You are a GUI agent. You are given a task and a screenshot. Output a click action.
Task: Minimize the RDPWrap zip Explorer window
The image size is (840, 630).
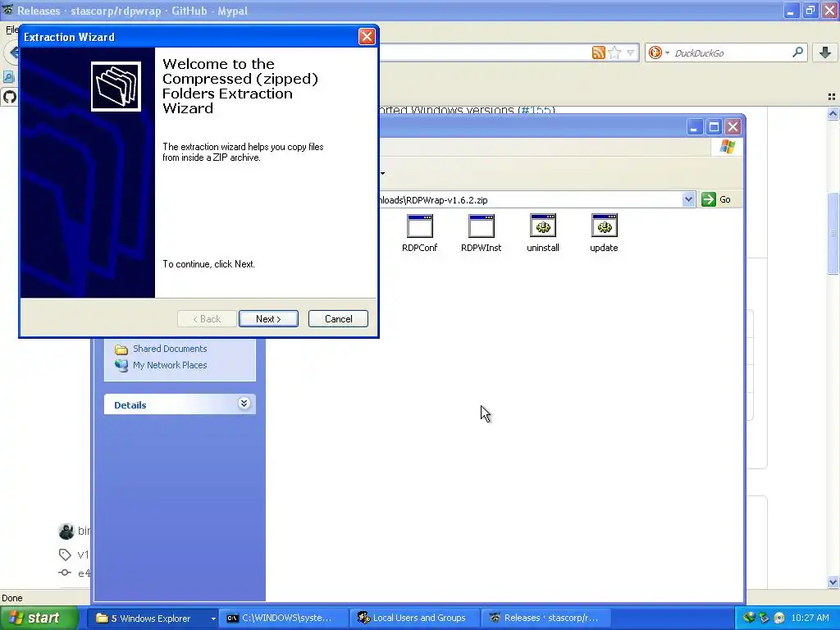point(694,127)
